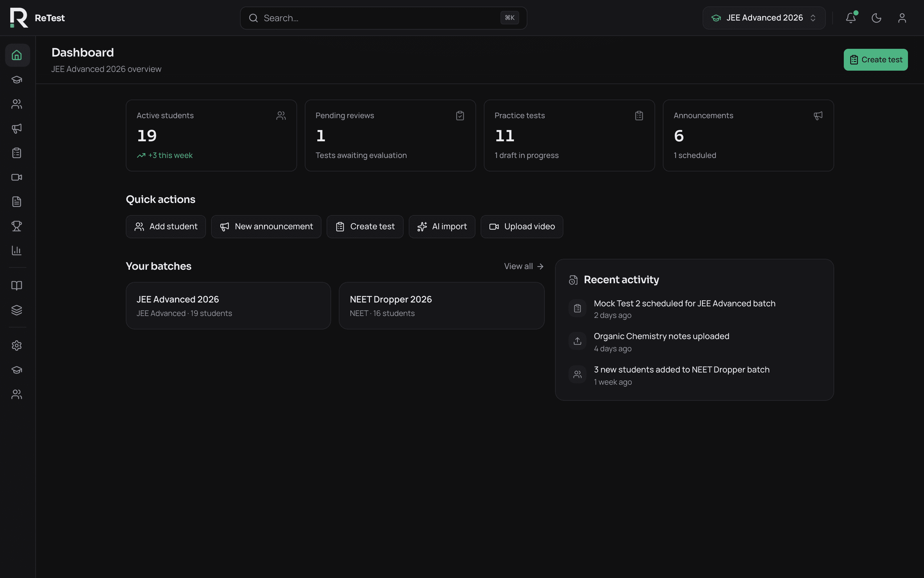Follow the View all batches link
The width and height of the screenshot is (924, 578).
[x=524, y=267]
